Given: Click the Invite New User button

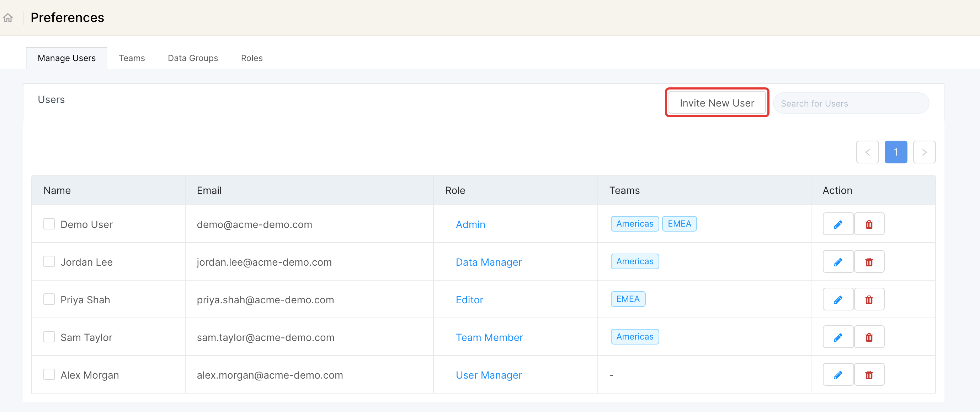Looking at the screenshot, I should click(x=717, y=103).
